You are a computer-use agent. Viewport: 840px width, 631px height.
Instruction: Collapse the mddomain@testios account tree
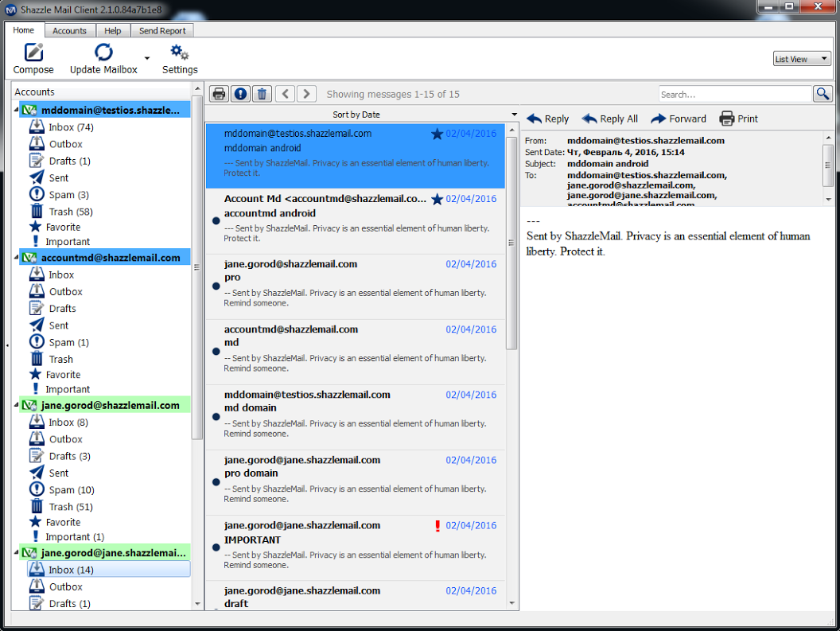pos(16,110)
